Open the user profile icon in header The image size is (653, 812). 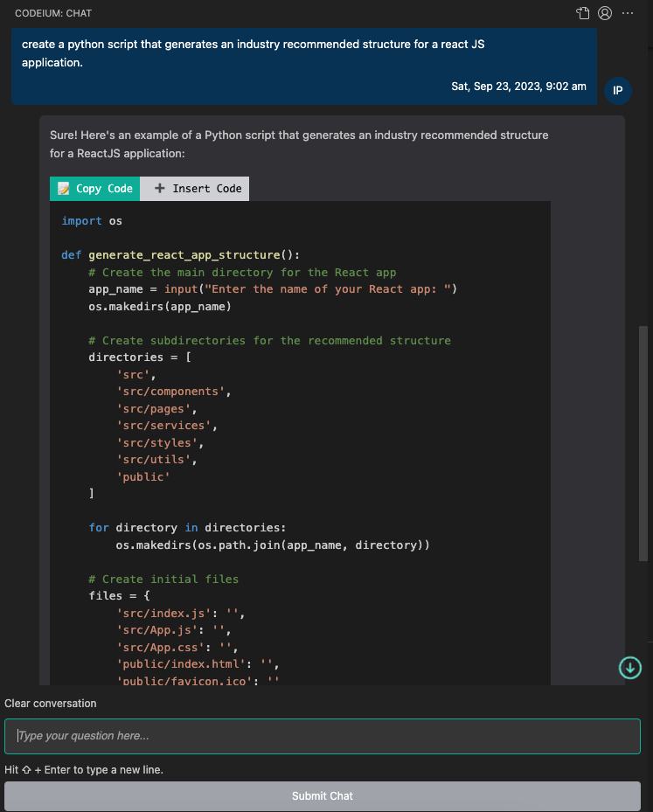point(605,13)
